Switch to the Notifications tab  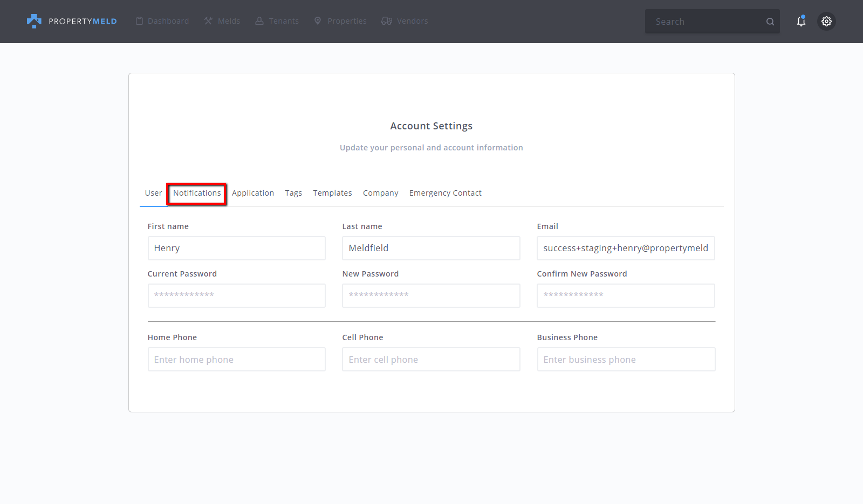(197, 193)
